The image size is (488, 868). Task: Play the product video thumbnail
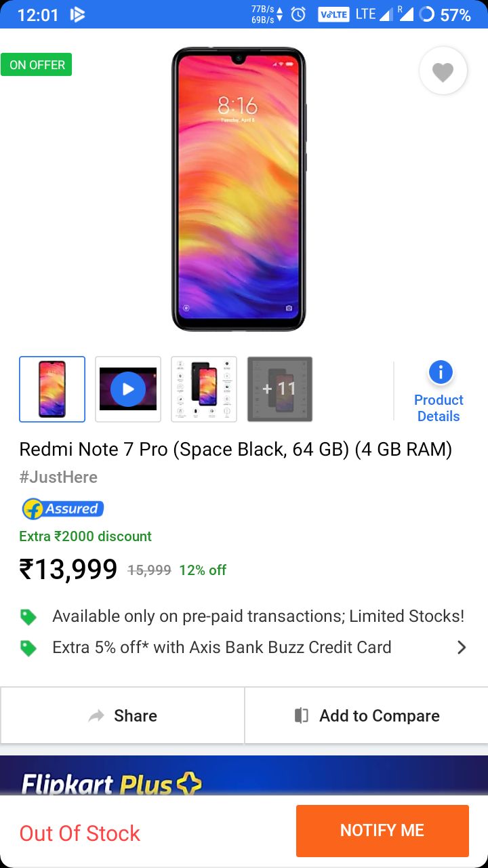click(128, 389)
